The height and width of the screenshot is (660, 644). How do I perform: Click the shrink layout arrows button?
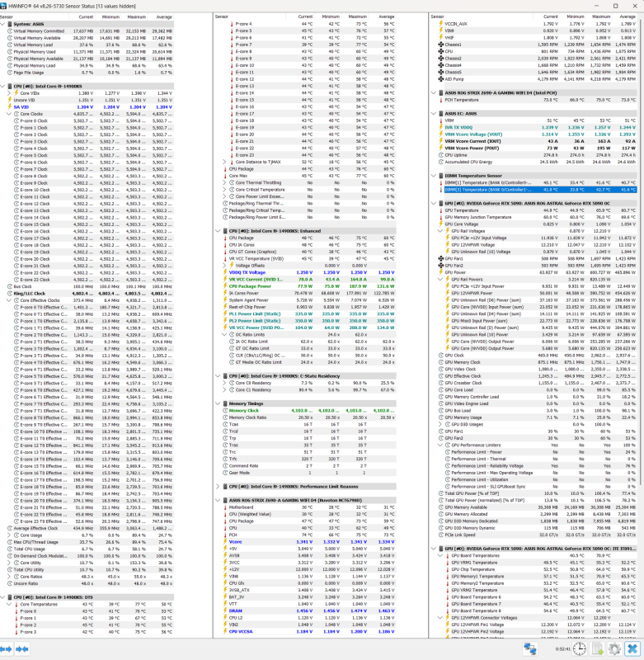(x=22, y=649)
